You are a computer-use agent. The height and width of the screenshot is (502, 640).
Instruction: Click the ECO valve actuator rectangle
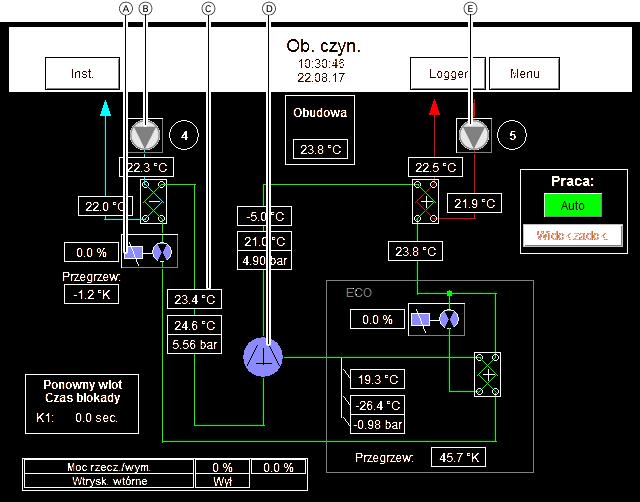click(x=420, y=319)
